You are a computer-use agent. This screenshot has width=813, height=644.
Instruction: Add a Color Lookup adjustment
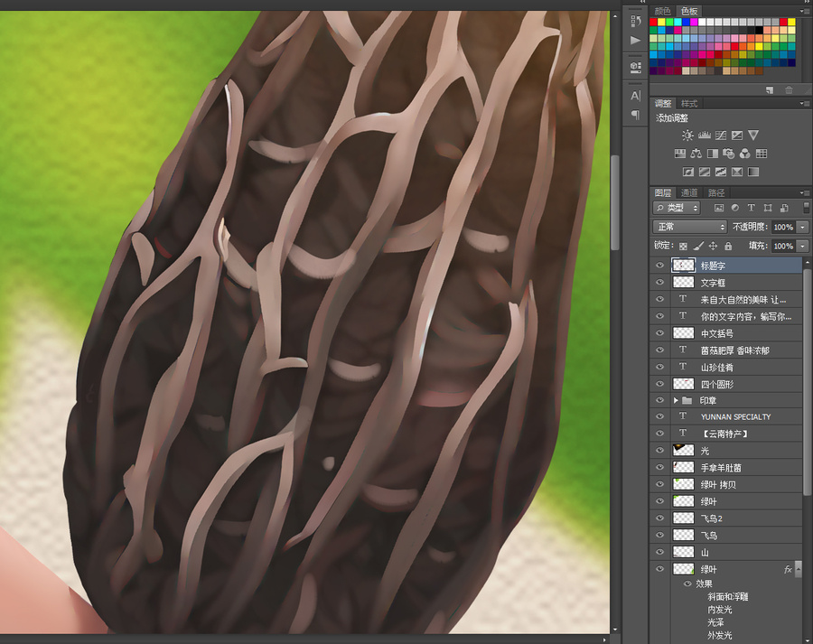762,154
